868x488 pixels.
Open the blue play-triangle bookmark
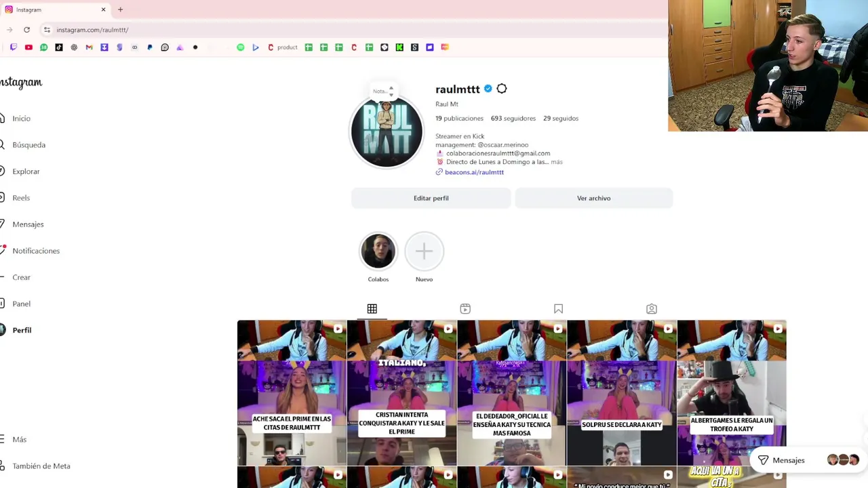(256, 47)
